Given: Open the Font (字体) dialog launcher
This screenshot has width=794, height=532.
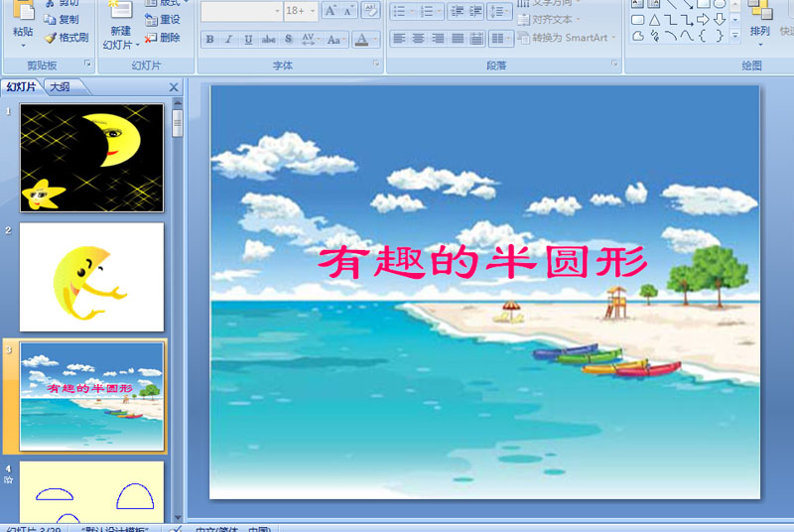Looking at the screenshot, I should click(x=376, y=64).
